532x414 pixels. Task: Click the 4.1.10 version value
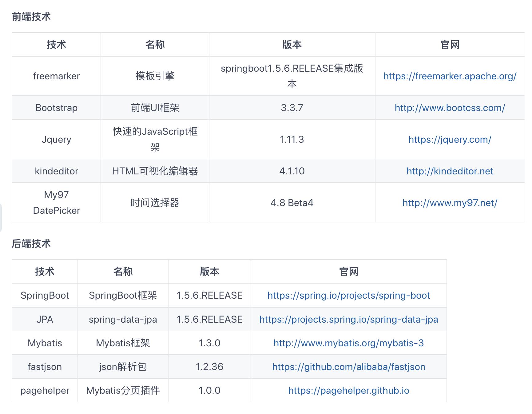(292, 171)
